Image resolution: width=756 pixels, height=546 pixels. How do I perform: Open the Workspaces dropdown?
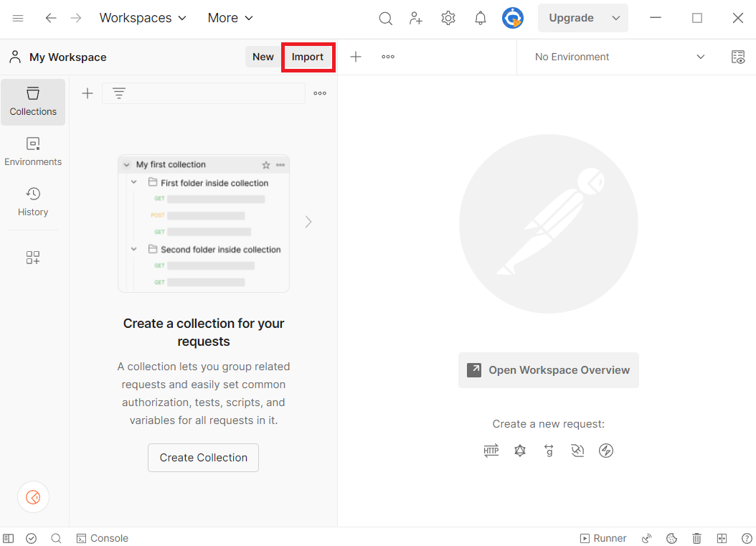pos(143,18)
